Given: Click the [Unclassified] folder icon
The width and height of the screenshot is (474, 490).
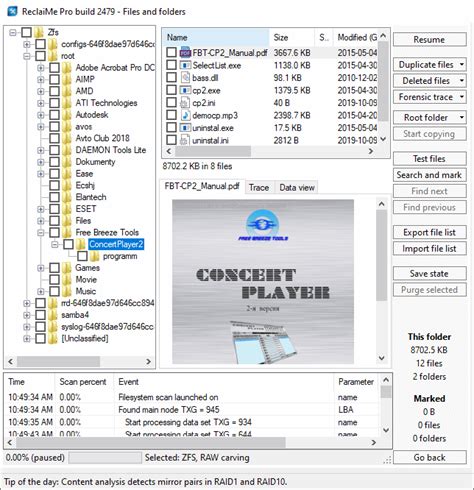Looking at the screenshot, I should 53,339.
